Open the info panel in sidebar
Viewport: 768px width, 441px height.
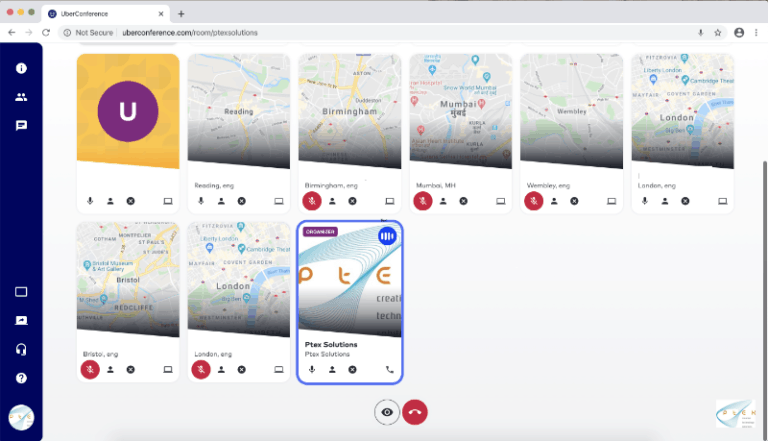(x=21, y=68)
